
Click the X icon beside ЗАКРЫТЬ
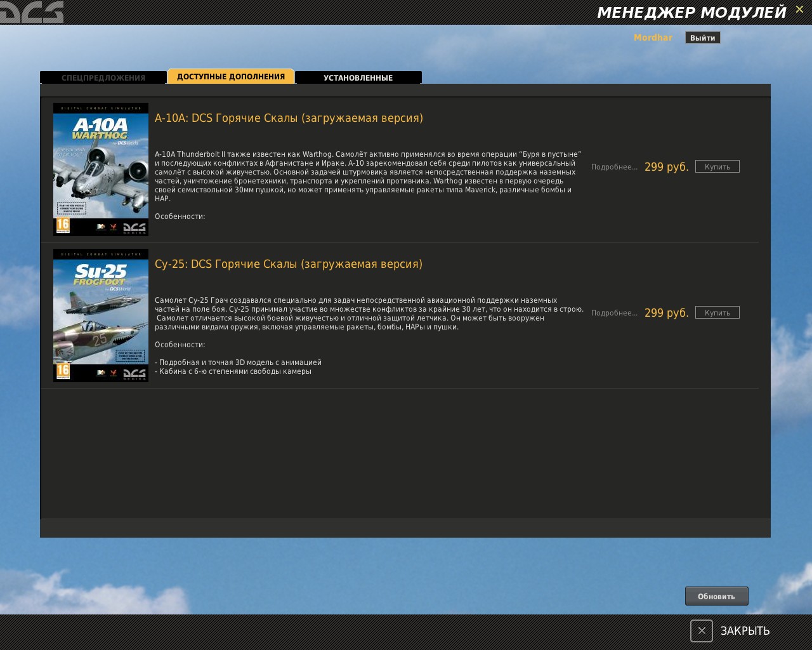point(702,631)
